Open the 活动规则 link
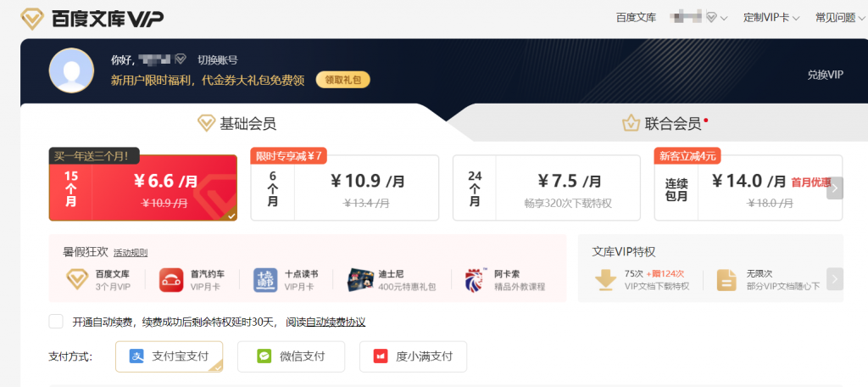The height and width of the screenshot is (387, 868). coord(131,253)
